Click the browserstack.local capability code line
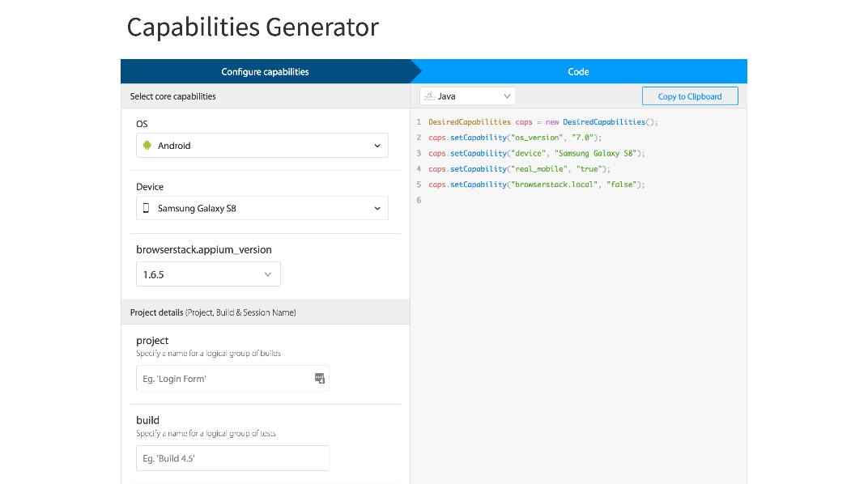 (x=536, y=185)
